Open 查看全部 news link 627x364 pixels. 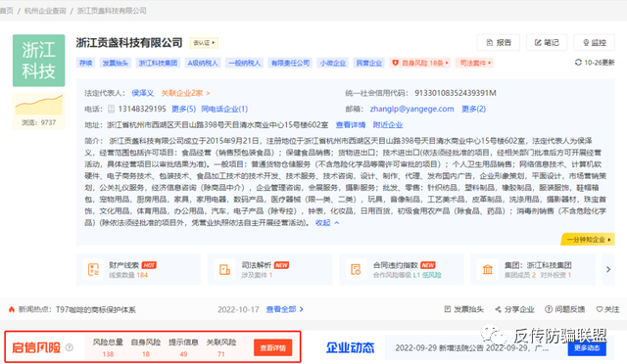[x=285, y=309]
